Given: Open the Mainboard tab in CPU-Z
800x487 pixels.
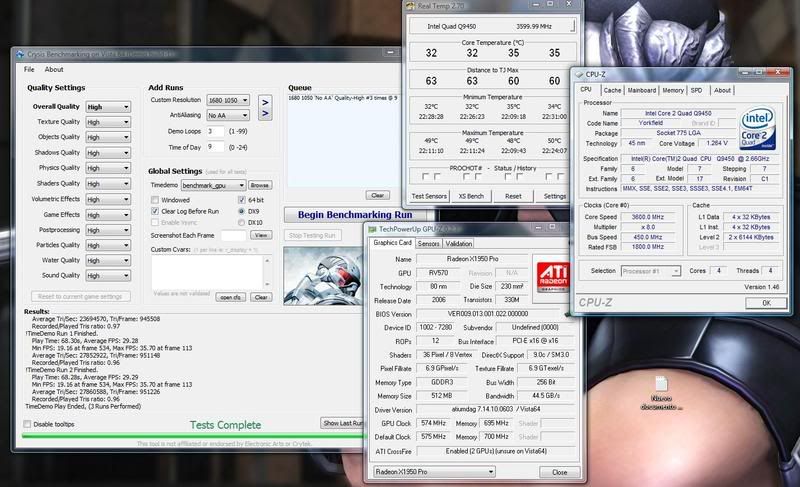Looking at the screenshot, I should coord(642,90).
